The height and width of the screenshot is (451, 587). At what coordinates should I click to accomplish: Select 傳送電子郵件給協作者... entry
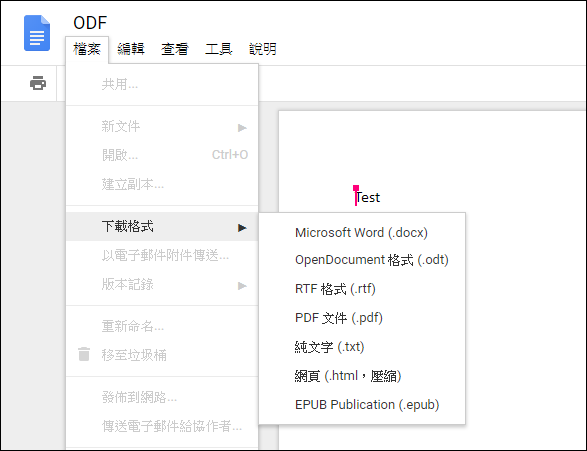click(162, 426)
